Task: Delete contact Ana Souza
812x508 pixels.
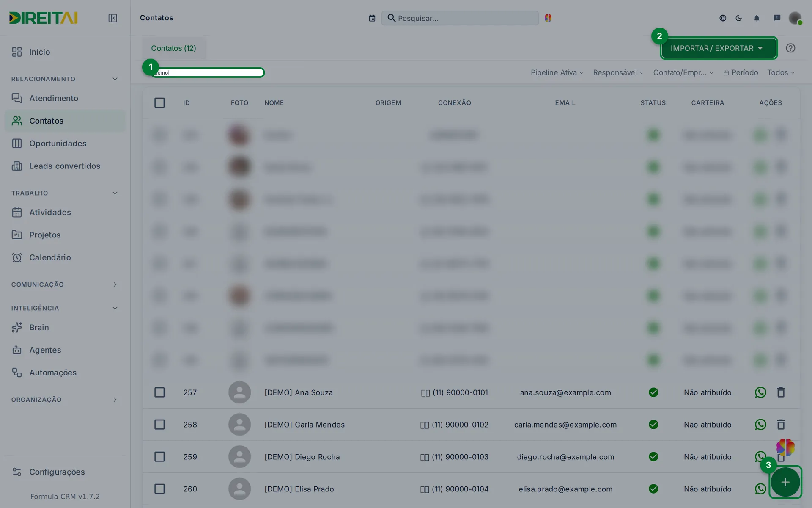Action: tap(781, 392)
